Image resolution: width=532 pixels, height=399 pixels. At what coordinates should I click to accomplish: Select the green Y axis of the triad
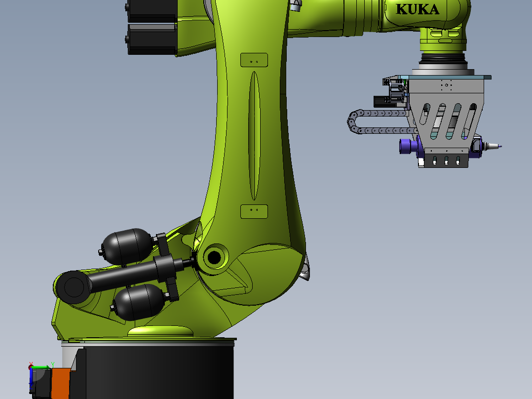41,367
